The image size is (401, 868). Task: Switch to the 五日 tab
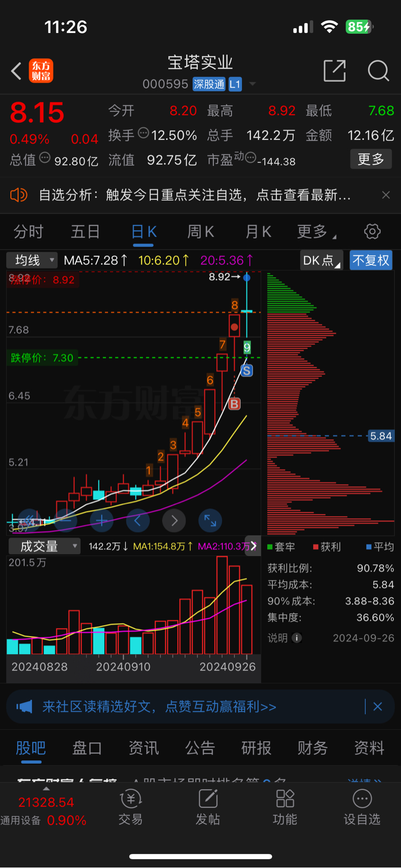tap(85, 231)
